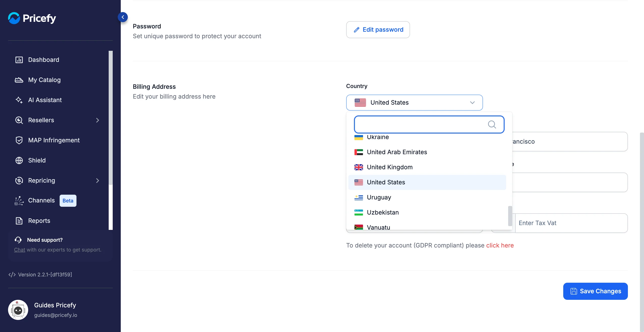Viewport: 644px width, 332px height.
Task: Click the 'Billing Address' section heading
Action: (154, 87)
